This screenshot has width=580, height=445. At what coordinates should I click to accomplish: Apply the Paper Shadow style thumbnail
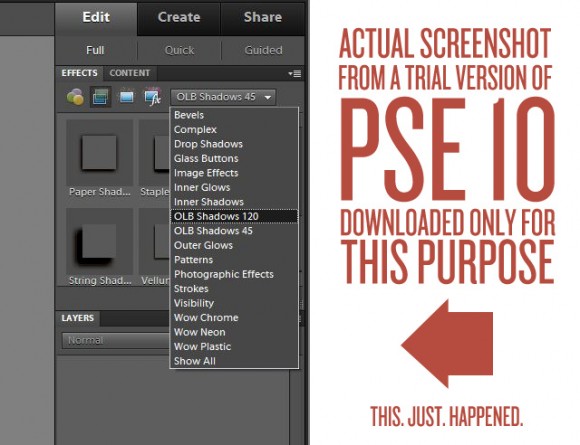[x=100, y=153]
